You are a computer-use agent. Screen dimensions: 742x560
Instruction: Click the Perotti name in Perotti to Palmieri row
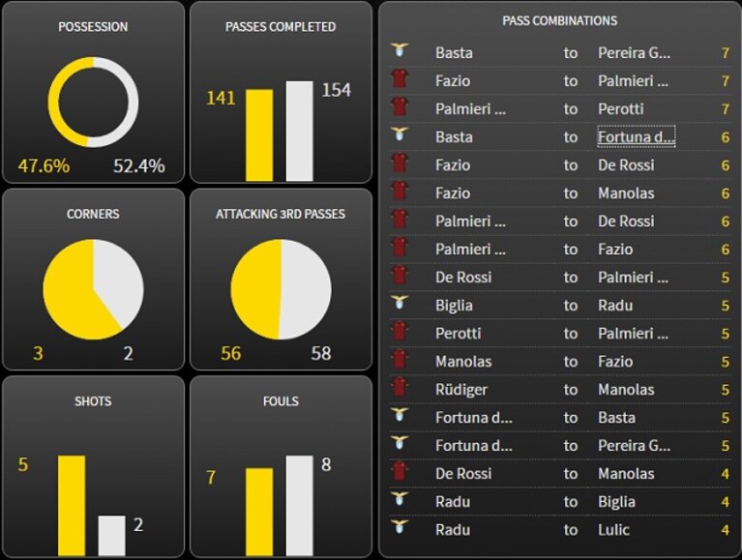(458, 334)
